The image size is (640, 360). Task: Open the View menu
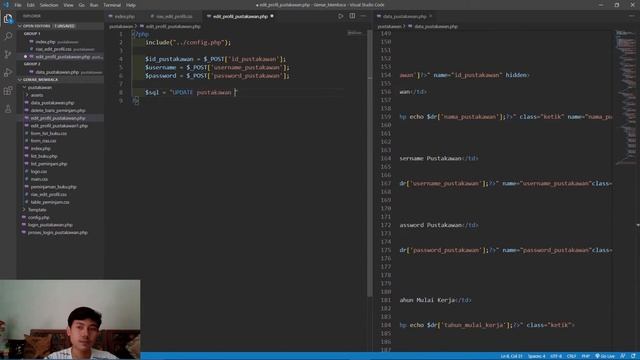pyautogui.click(x=68, y=5)
